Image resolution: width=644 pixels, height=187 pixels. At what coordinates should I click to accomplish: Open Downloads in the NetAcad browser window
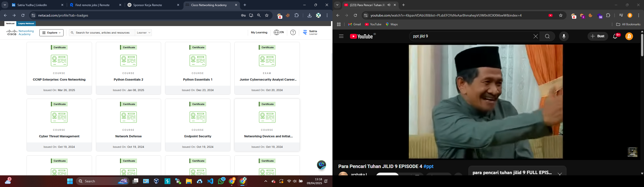point(310,16)
